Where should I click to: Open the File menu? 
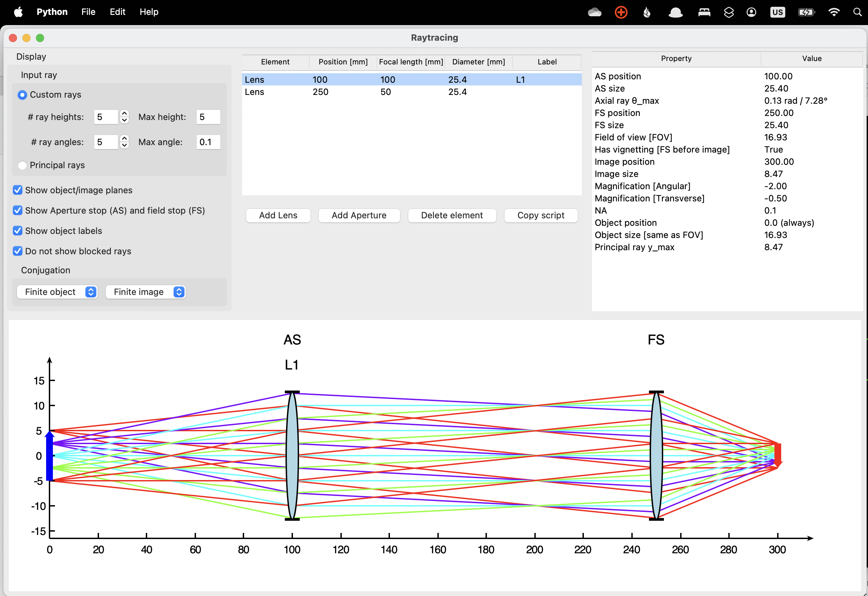[x=88, y=12]
